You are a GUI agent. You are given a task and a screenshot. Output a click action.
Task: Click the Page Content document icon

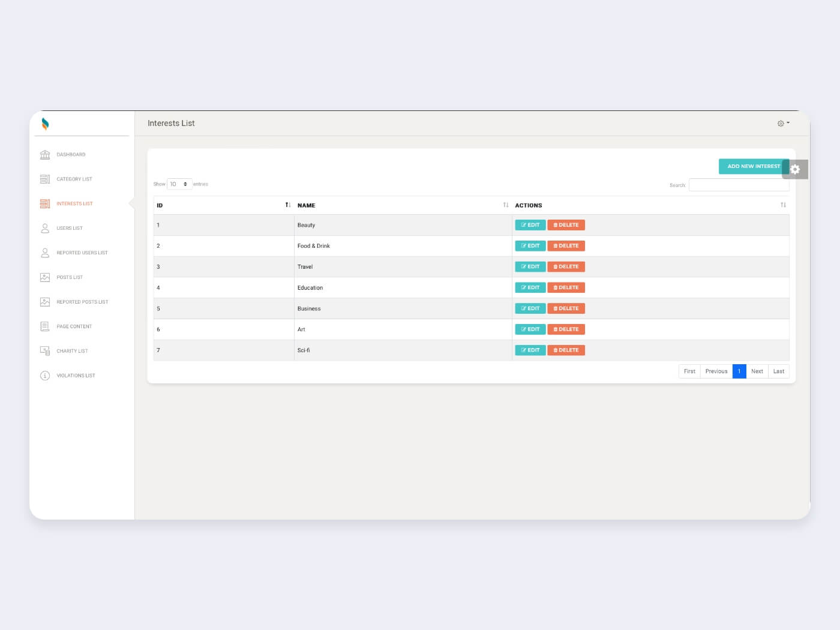(45, 326)
